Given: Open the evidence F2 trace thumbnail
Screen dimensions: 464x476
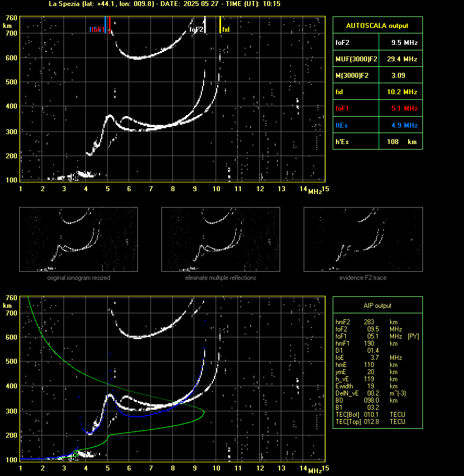Looking at the screenshot, I should [x=363, y=239].
